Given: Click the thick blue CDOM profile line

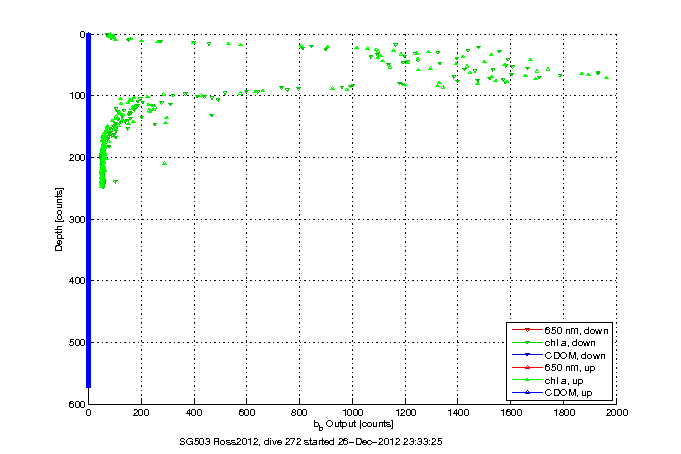Looking at the screenshot, I should (88, 210).
